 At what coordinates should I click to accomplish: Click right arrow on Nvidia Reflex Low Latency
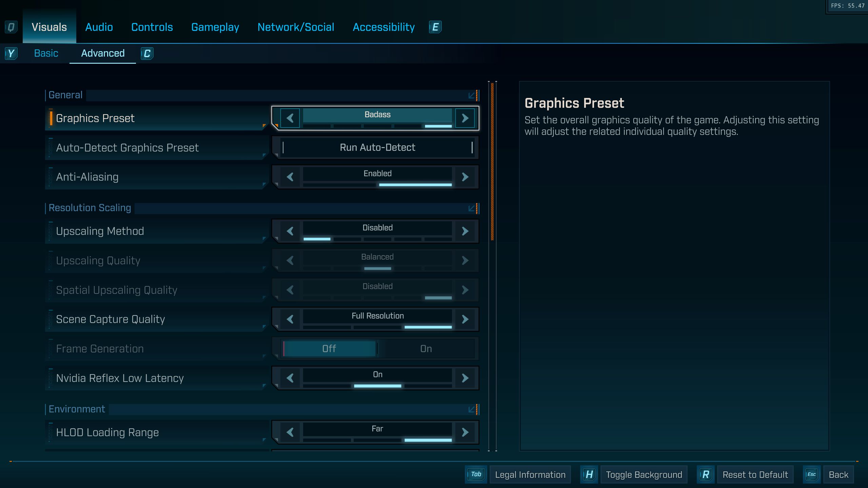(465, 378)
